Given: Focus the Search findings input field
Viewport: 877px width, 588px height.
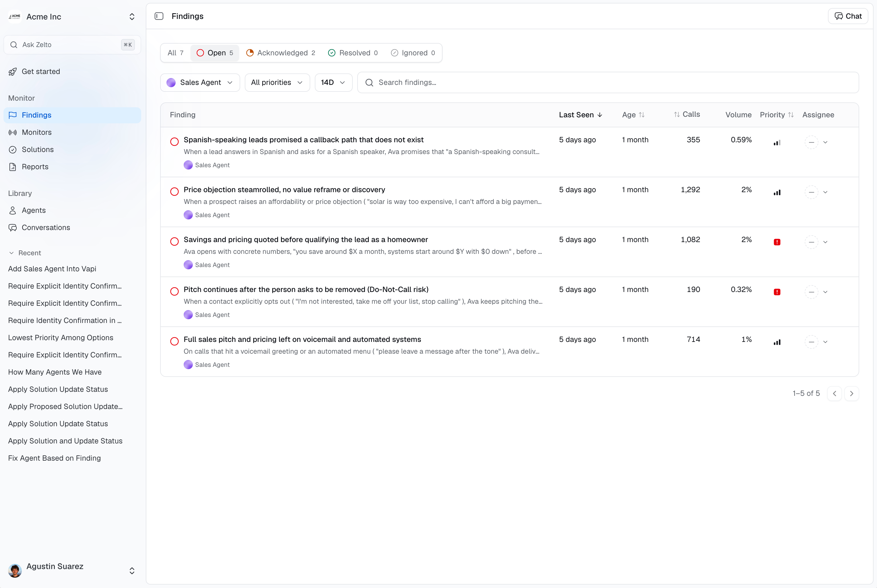Looking at the screenshot, I should point(608,83).
